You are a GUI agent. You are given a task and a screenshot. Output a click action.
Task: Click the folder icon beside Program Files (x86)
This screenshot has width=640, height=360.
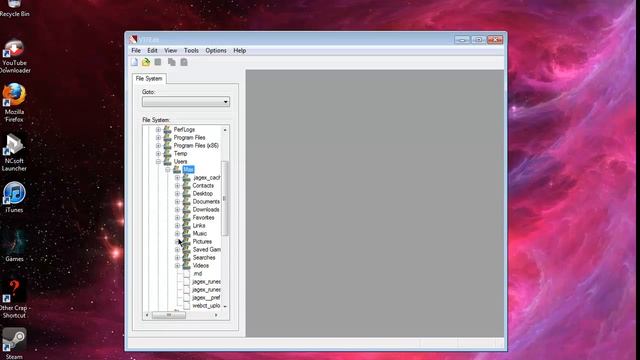click(167, 145)
